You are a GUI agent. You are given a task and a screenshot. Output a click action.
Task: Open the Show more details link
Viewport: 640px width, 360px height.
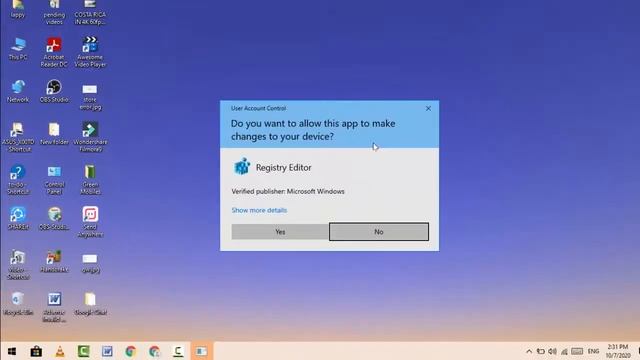(x=259, y=210)
